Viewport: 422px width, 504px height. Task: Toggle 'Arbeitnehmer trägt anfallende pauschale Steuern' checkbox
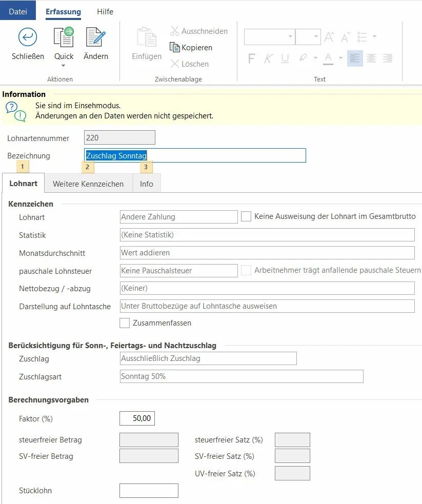pyautogui.click(x=246, y=270)
